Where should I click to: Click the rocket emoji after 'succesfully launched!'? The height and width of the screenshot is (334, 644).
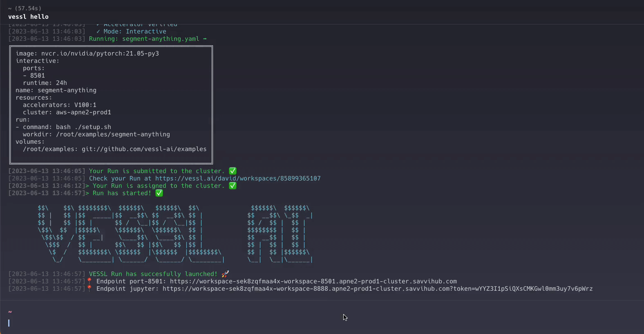click(225, 274)
